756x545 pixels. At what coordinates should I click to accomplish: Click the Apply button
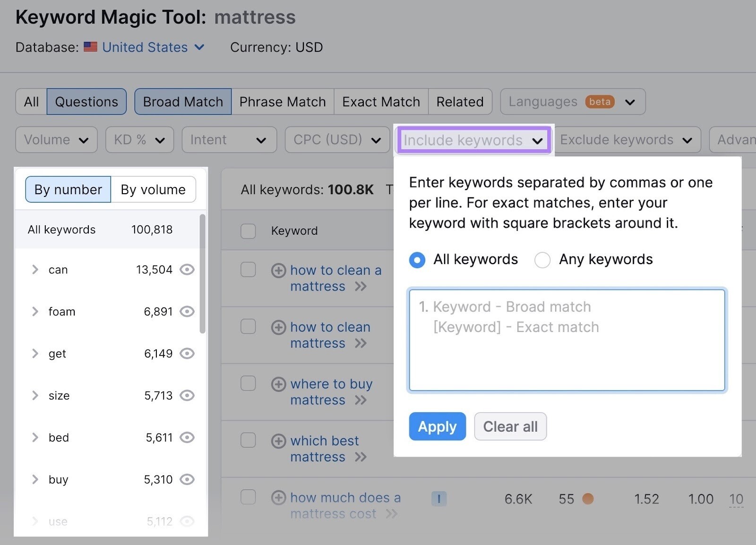tap(438, 426)
